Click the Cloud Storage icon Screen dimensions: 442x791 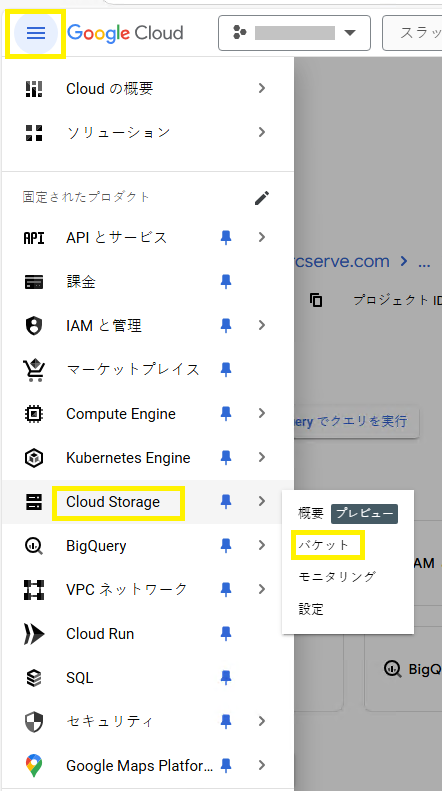[34, 502]
